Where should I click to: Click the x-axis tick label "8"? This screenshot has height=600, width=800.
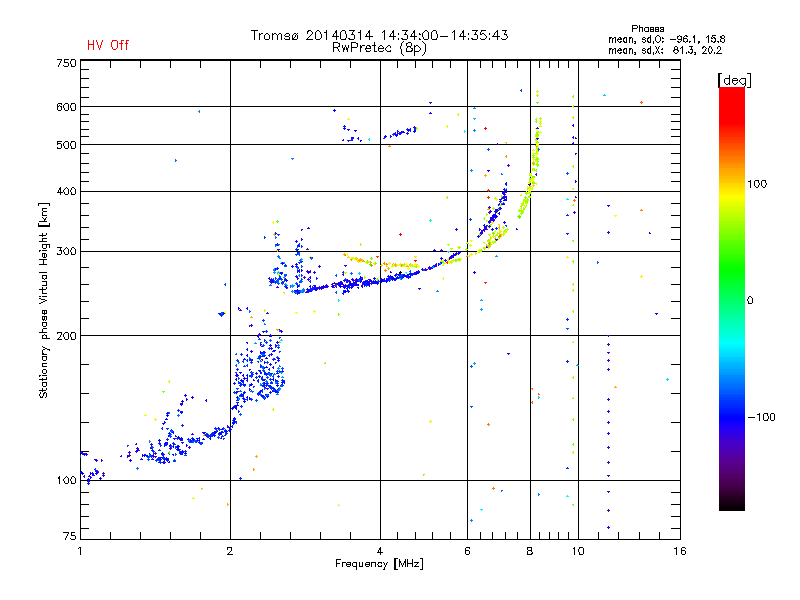pyautogui.click(x=530, y=551)
